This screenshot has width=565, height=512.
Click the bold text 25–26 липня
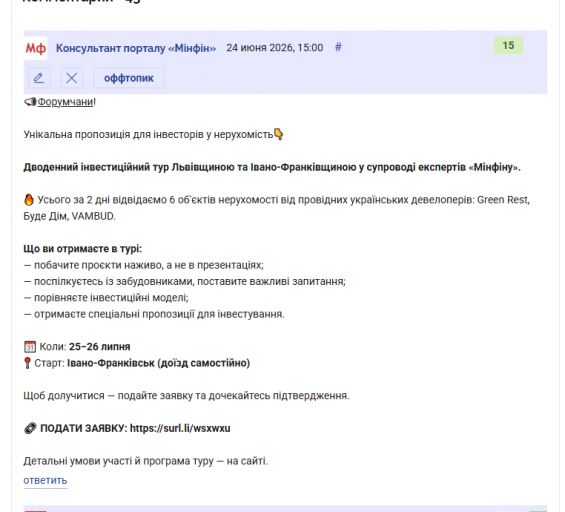coord(99,347)
